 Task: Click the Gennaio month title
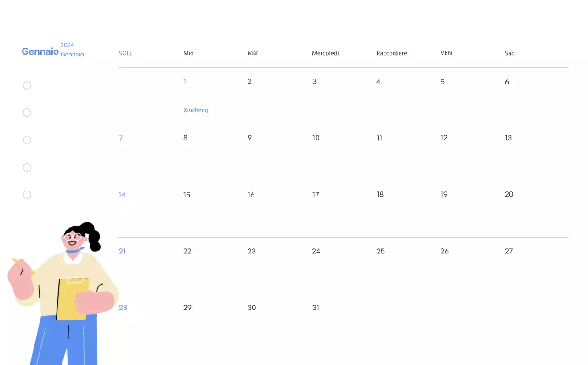pos(40,51)
